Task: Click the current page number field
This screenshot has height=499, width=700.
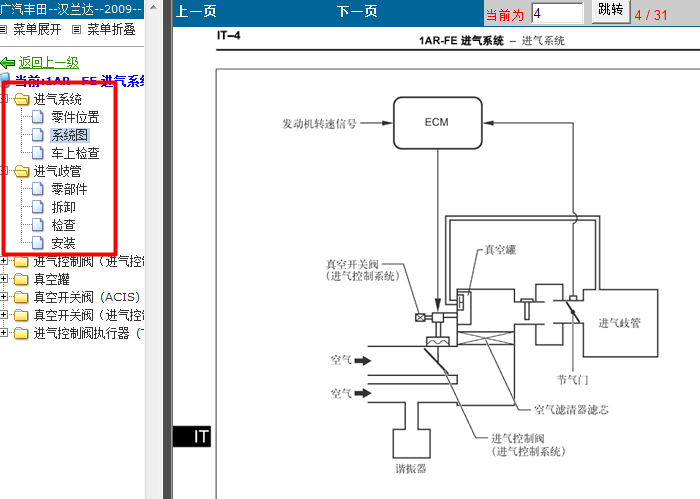Action: coord(558,13)
